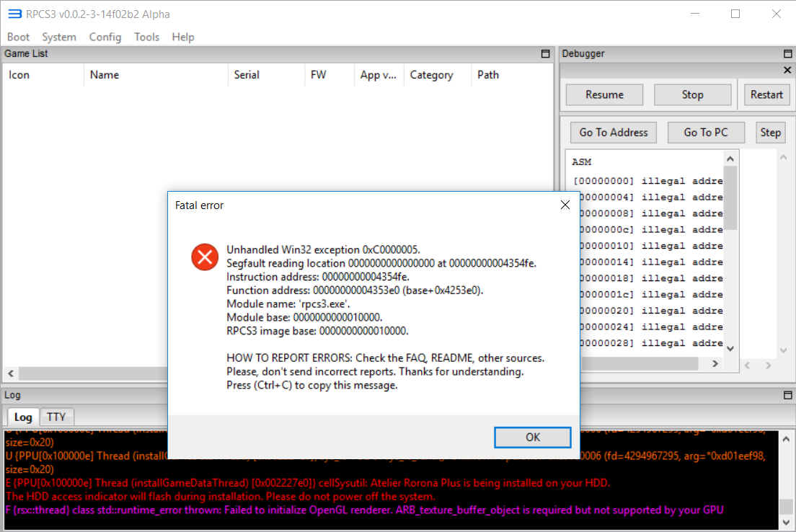Open the System menu
Viewport: 796px width, 532px height.
pyautogui.click(x=59, y=37)
